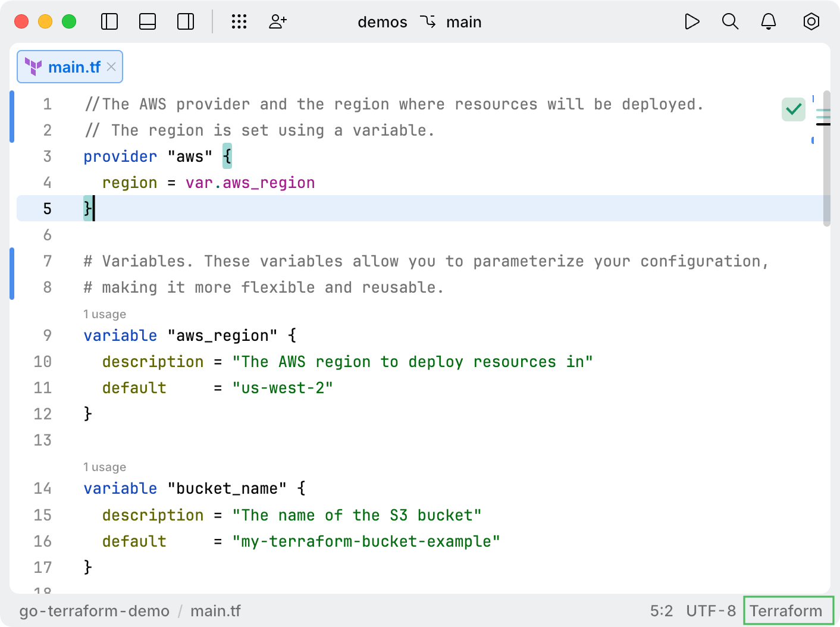The height and width of the screenshot is (627, 840).
Task: Open the demos project switcher
Action: [x=382, y=22]
